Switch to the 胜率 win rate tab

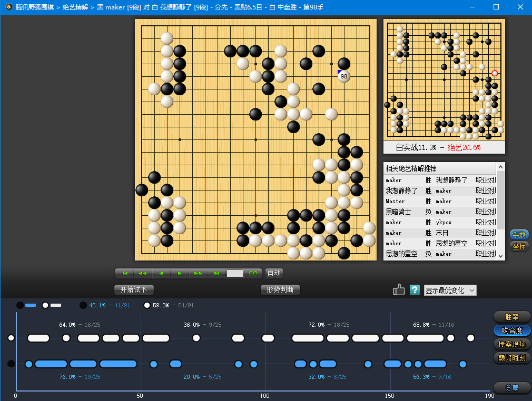click(511, 317)
